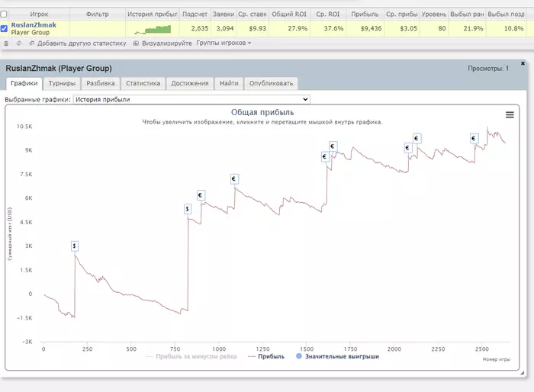Screen dimensions: 534x392
Task: Click the Player Group label under RuslanZhmak
Action: (31, 33)
